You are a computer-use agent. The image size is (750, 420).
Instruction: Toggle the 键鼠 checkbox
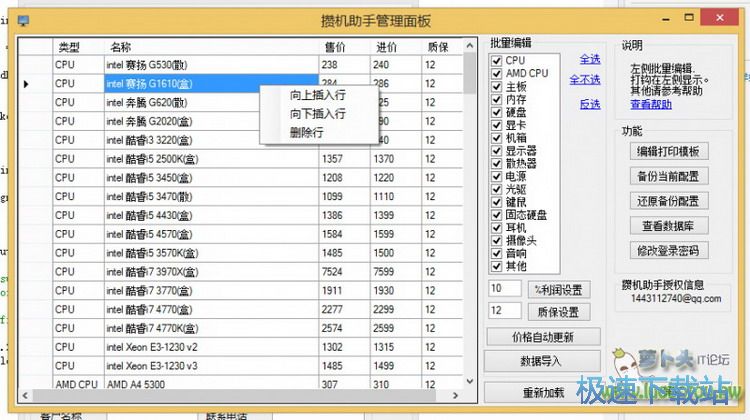click(x=496, y=202)
